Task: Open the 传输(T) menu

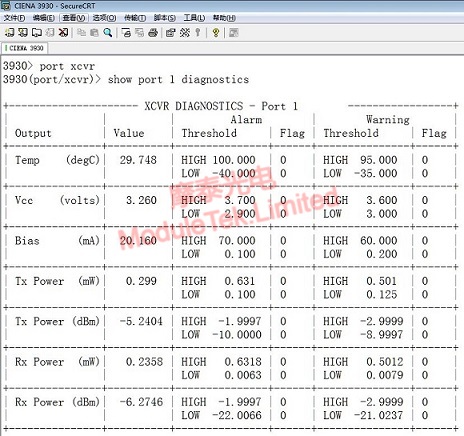Action: tap(135, 18)
